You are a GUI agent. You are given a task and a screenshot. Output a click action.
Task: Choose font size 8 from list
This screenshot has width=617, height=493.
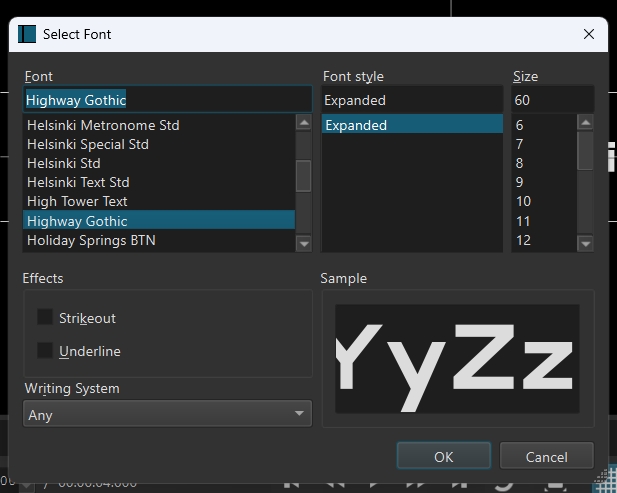click(520, 163)
